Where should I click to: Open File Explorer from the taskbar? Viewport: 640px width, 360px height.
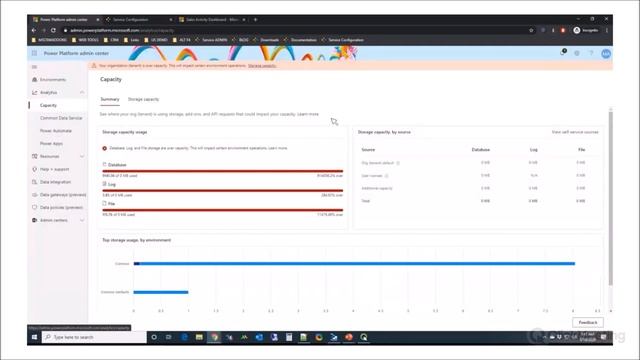coord(199,337)
